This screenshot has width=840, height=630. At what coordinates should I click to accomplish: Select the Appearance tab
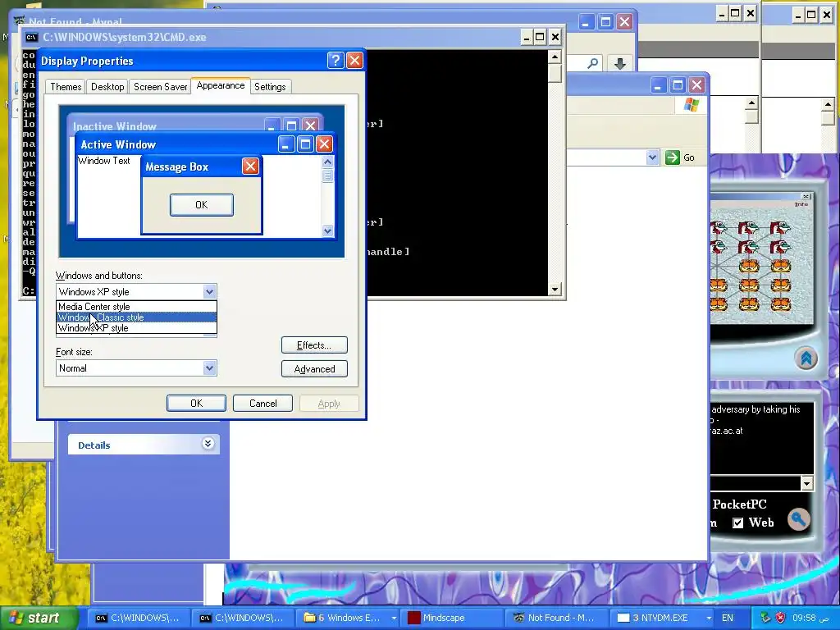tap(220, 85)
